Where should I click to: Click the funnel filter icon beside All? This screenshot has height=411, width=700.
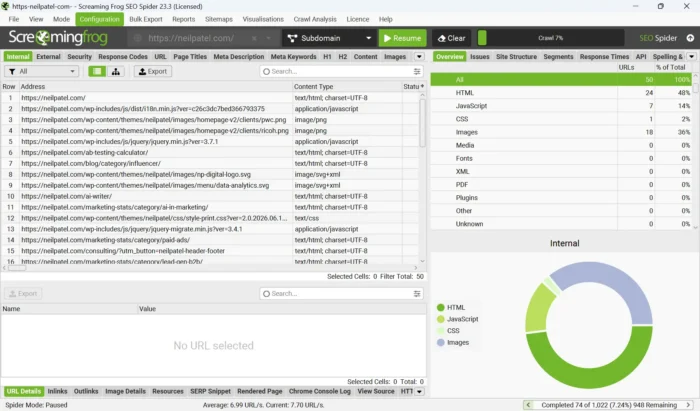(x=12, y=71)
